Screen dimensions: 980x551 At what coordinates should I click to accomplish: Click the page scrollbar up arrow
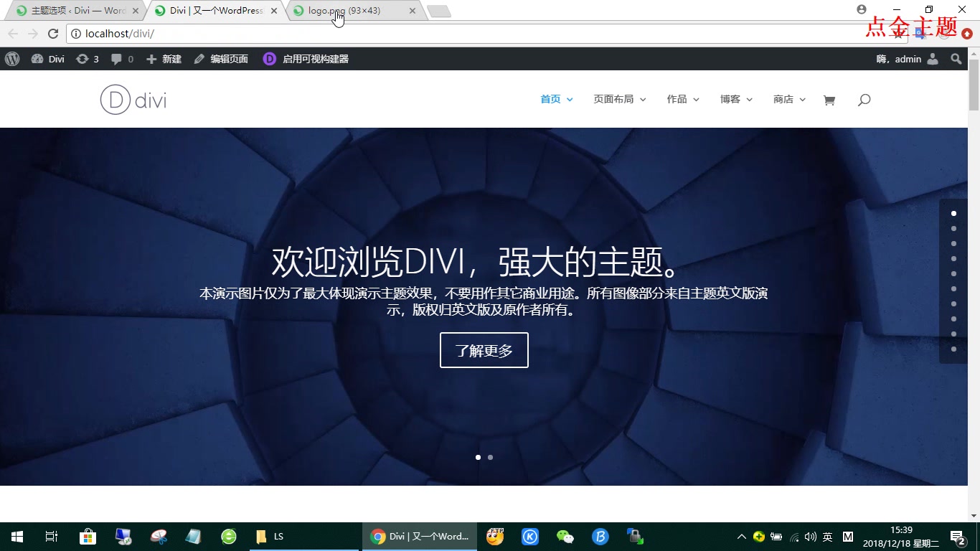pyautogui.click(x=974, y=53)
